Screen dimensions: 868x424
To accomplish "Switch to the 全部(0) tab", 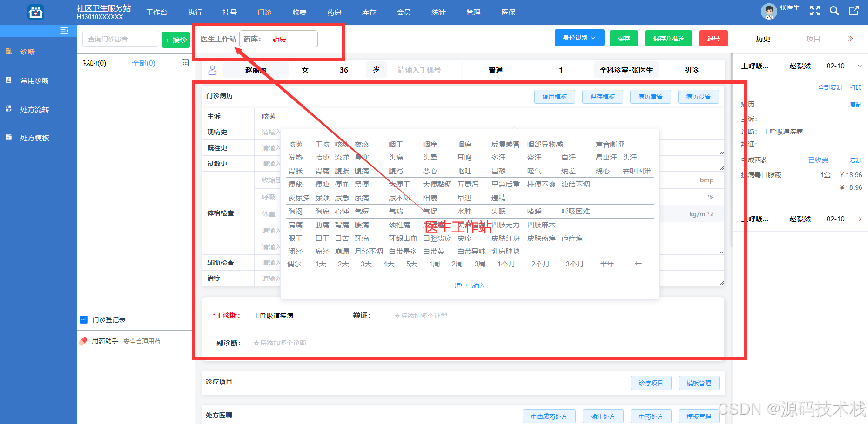I will pos(143,63).
